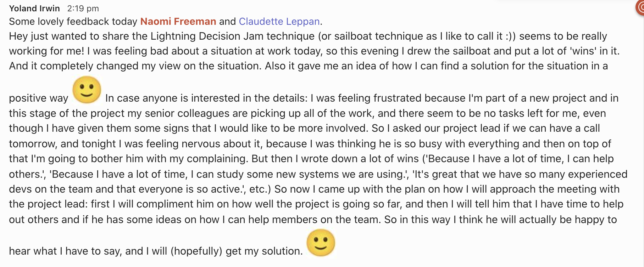
Task: Click the red target icon at top right
Action: (640, 7)
